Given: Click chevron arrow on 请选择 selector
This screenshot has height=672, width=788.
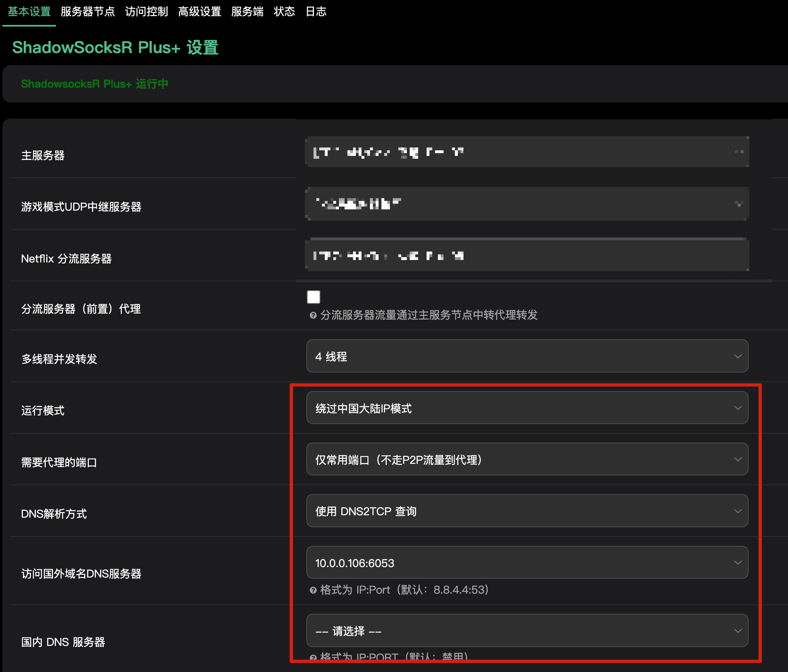Looking at the screenshot, I should pos(738,631).
